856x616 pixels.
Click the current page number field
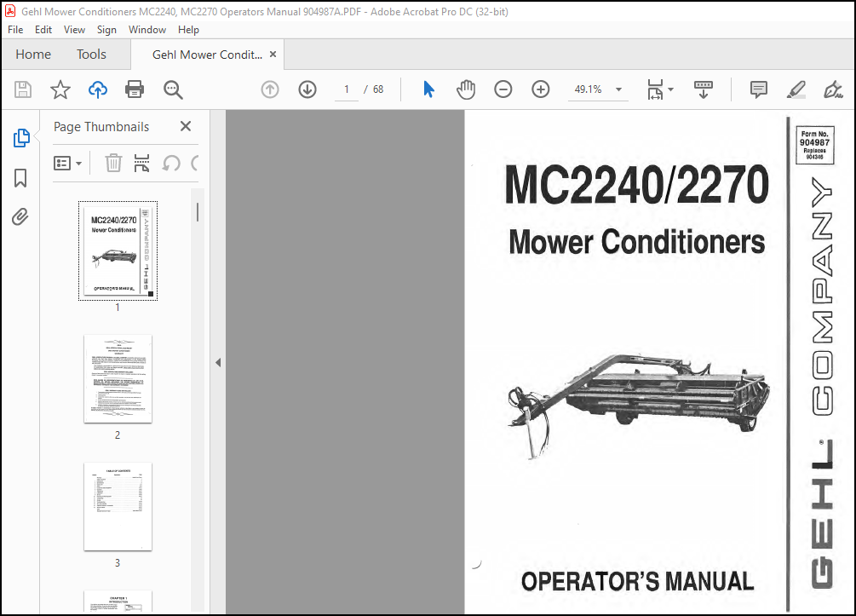(x=346, y=89)
